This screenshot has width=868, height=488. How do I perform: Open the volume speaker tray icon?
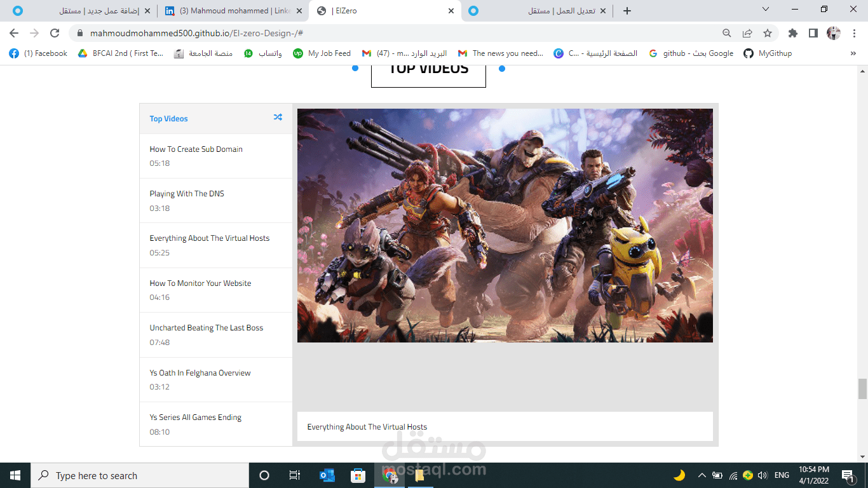pos(763,475)
